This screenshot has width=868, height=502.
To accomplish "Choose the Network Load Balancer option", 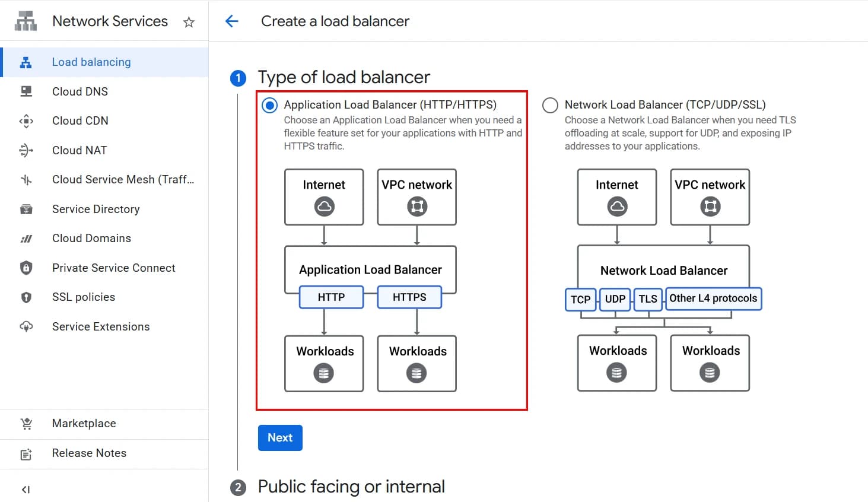I will [x=550, y=104].
